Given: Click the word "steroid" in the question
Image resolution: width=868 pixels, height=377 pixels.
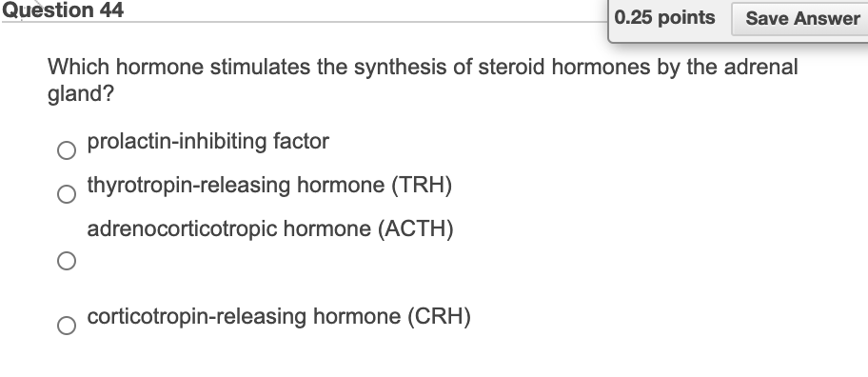Looking at the screenshot, I should (x=511, y=67).
